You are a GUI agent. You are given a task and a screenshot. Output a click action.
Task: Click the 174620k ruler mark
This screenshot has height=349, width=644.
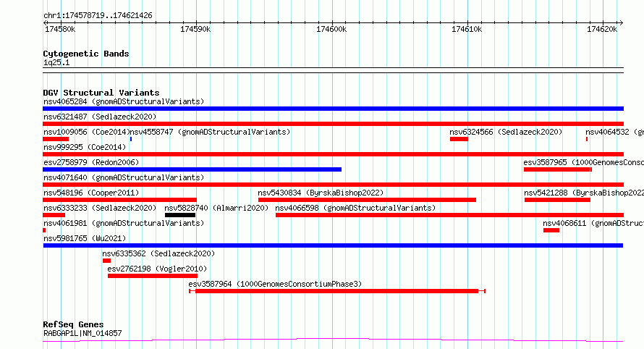602,29
